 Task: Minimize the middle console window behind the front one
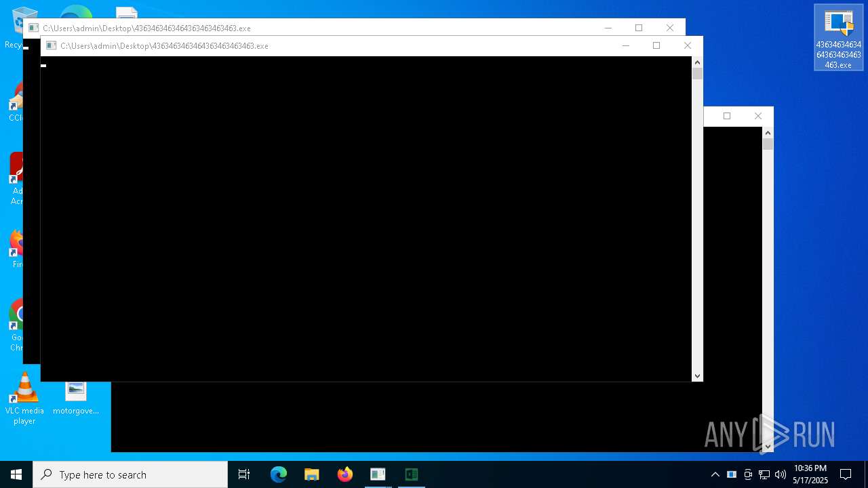(608, 28)
